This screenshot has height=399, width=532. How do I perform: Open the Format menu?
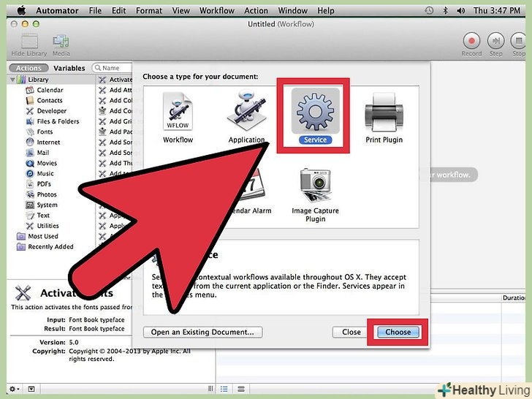click(149, 11)
